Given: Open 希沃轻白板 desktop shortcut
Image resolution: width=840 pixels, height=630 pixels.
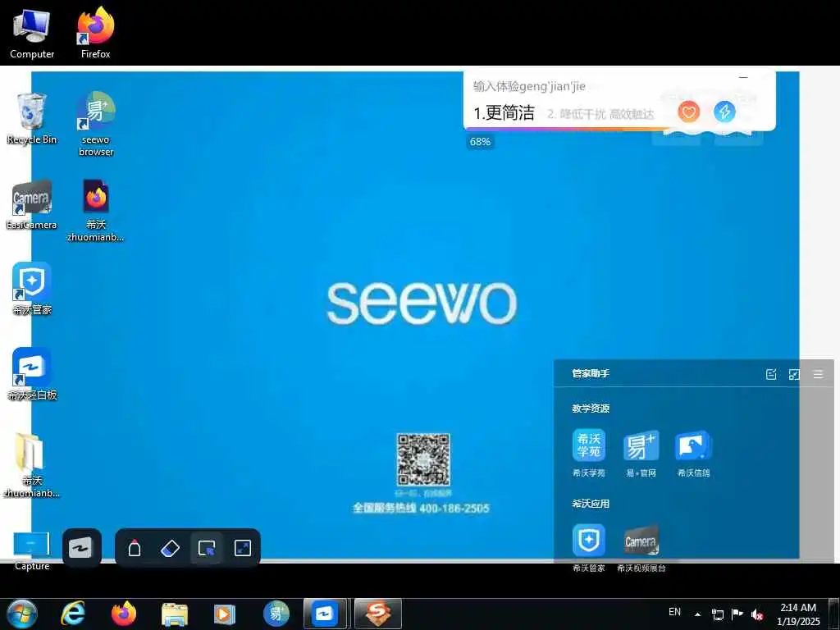Looking at the screenshot, I should (32, 375).
